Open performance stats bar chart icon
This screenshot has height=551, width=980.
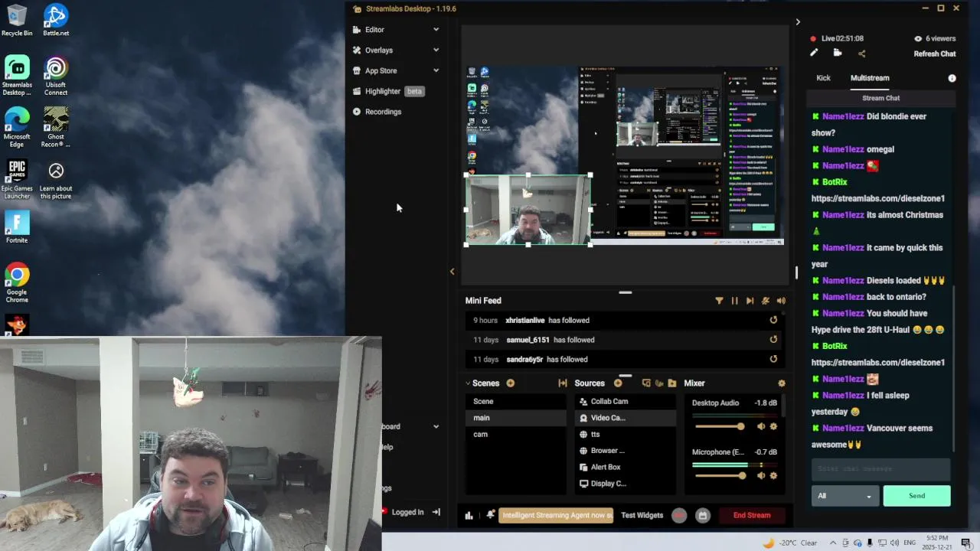[x=469, y=515]
